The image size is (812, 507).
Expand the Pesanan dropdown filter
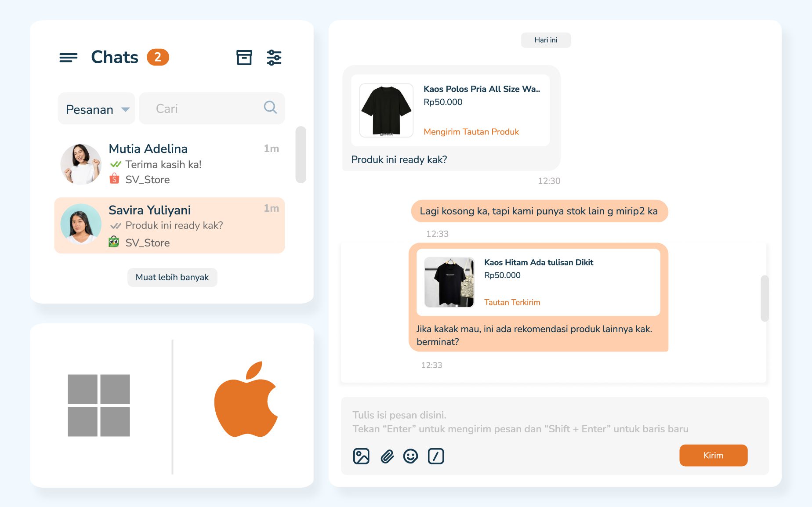click(97, 109)
